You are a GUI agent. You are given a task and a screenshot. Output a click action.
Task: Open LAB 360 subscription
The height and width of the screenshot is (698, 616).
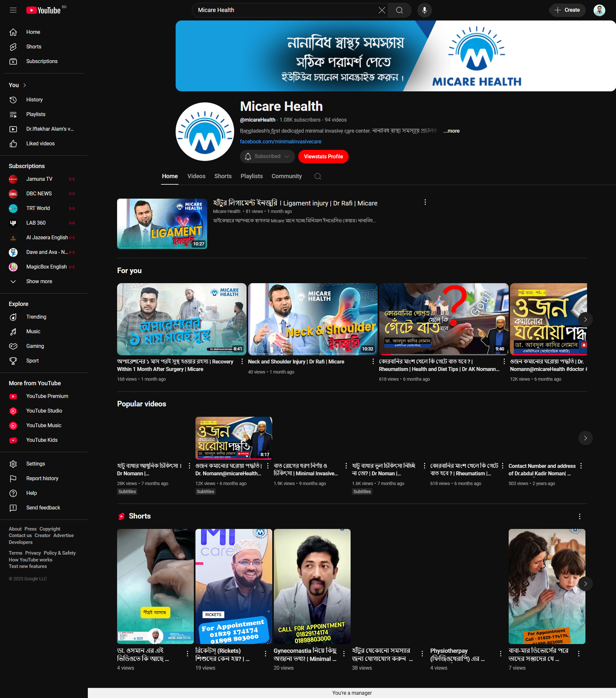44,223
